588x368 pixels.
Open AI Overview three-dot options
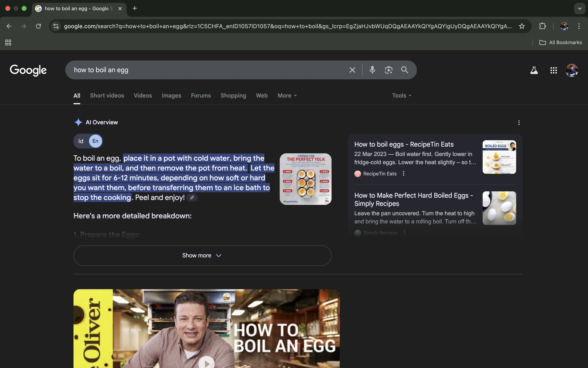pyautogui.click(x=519, y=123)
